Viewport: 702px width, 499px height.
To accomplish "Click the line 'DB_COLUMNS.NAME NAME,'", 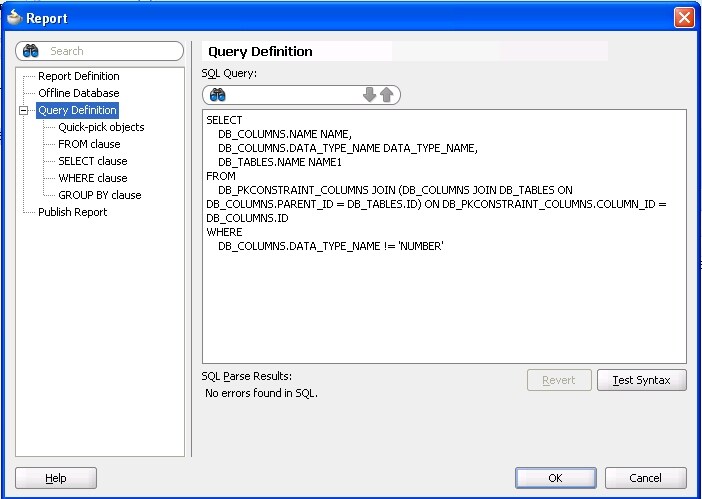I will point(285,134).
